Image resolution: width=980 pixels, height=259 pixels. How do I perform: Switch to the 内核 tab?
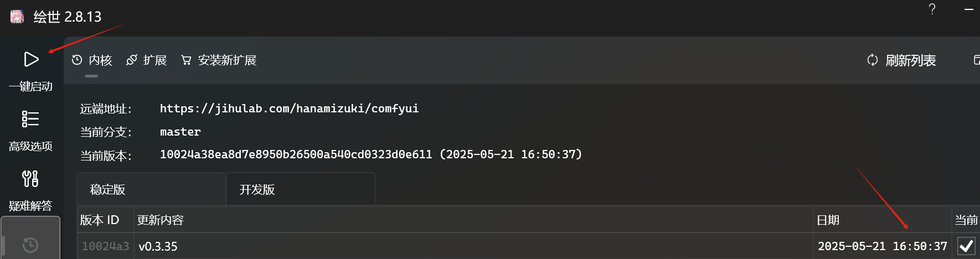click(92, 60)
